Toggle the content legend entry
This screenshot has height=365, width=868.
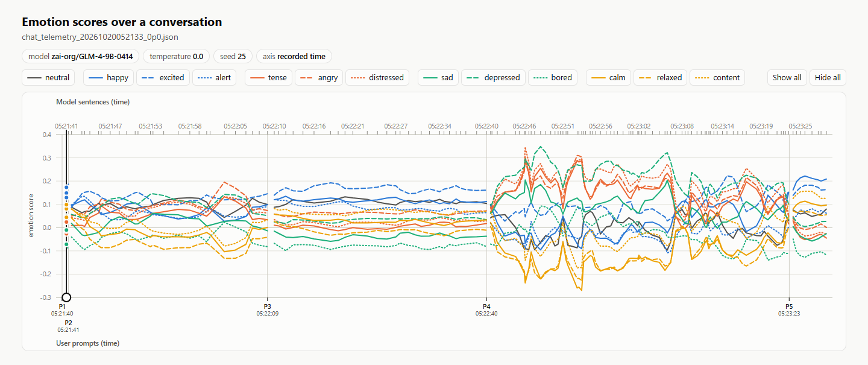click(x=718, y=77)
